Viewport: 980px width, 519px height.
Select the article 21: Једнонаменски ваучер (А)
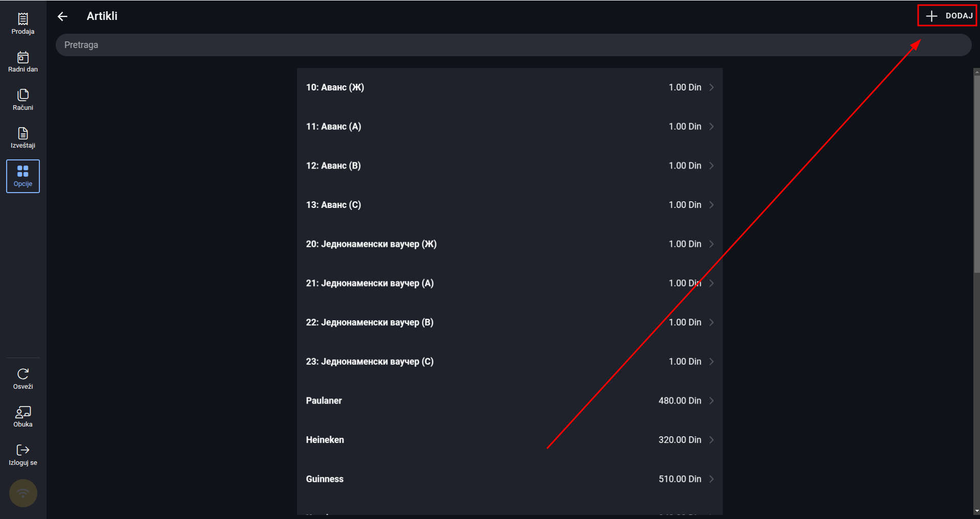pyautogui.click(x=370, y=283)
